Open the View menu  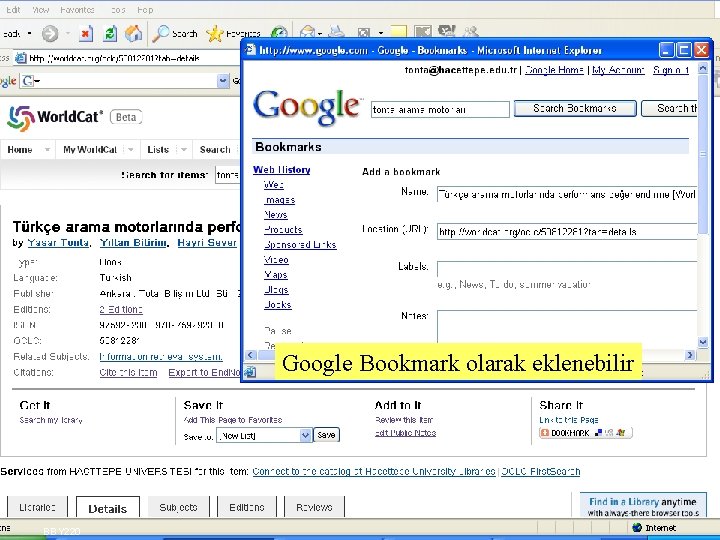pyautogui.click(x=40, y=10)
